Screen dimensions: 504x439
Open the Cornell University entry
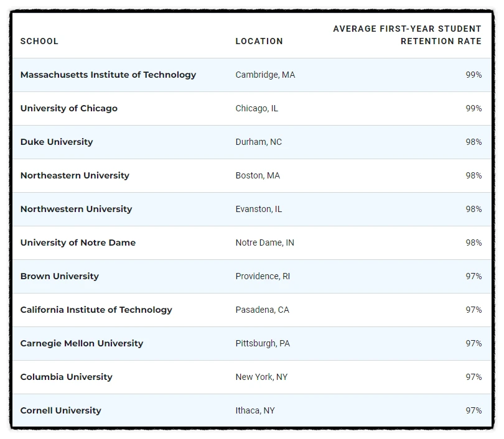click(x=61, y=410)
